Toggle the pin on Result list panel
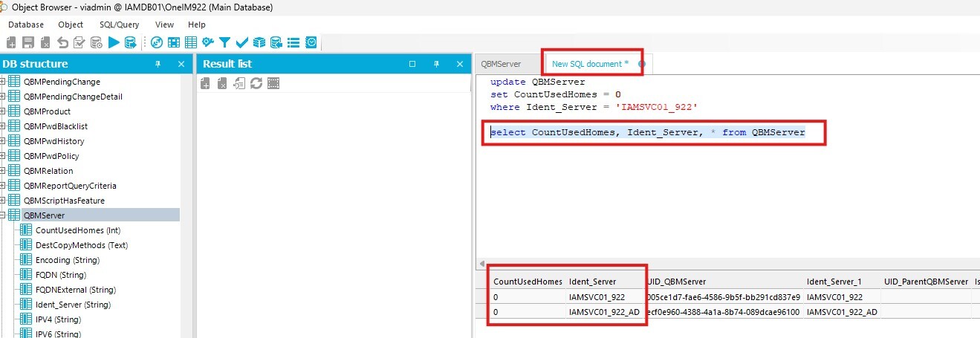This screenshot has height=338, width=980. coord(437,64)
